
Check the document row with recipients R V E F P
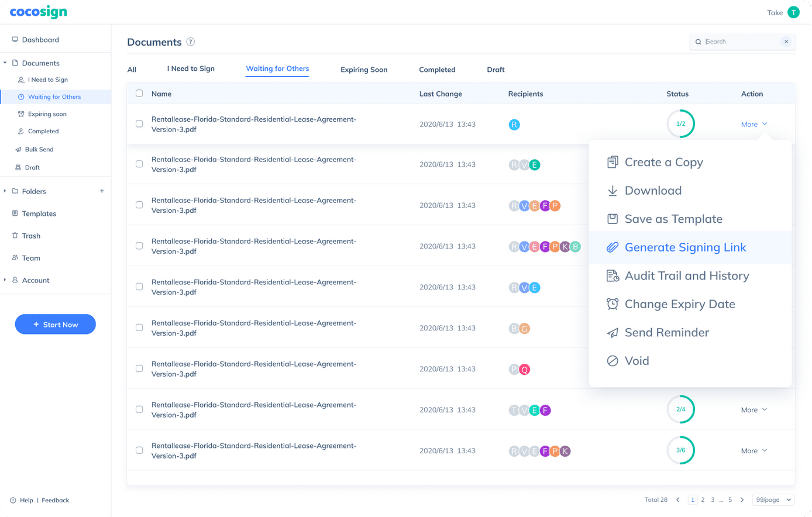(x=139, y=205)
